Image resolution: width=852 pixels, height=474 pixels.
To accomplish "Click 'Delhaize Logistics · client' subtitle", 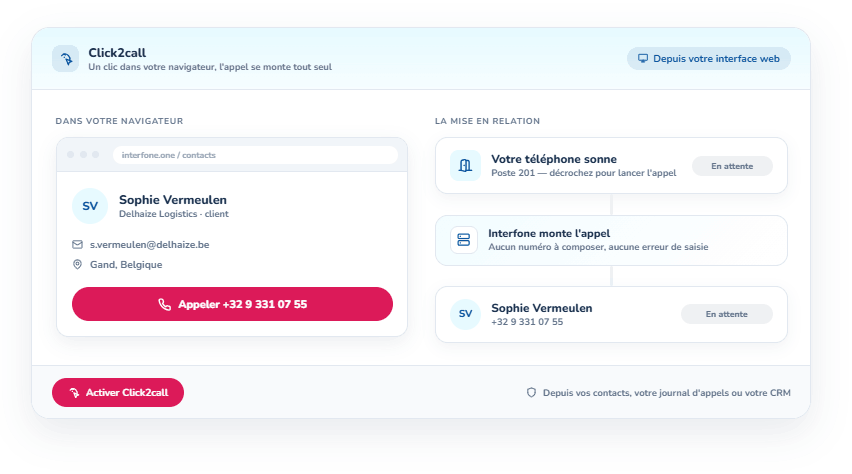I will 174,214.
